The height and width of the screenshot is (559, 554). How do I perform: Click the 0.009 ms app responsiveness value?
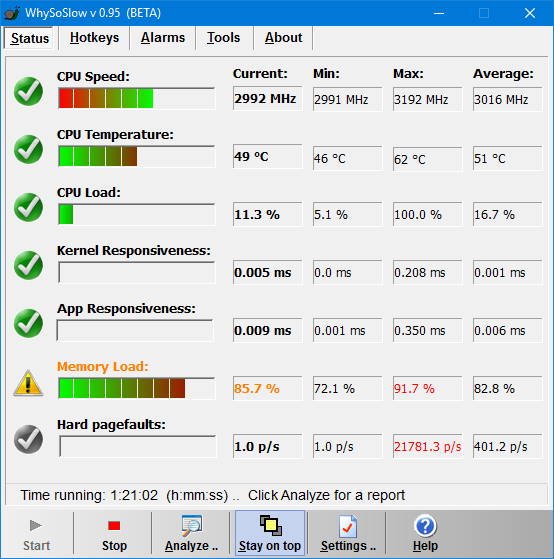coord(267,330)
